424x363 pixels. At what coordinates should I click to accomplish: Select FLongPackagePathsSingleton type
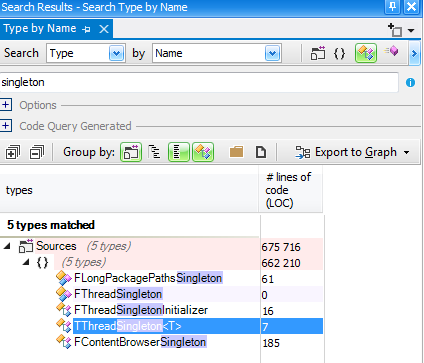(x=148, y=278)
